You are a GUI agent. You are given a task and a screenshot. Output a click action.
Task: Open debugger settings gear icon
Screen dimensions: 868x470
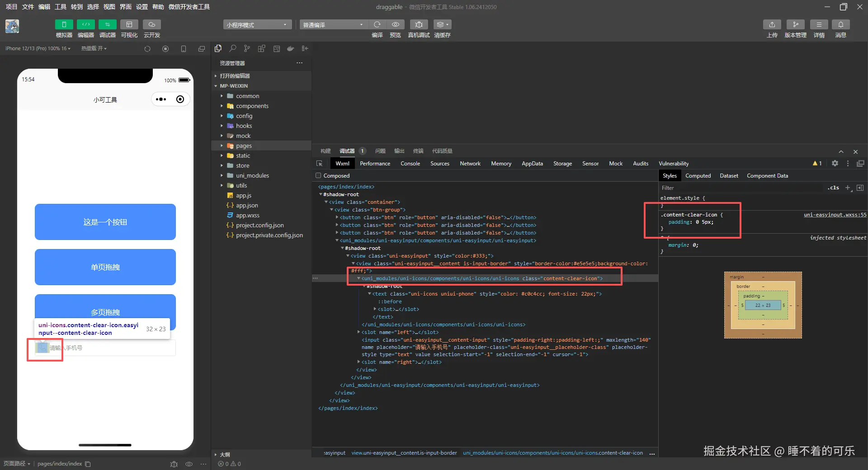pyautogui.click(x=835, y=164)
